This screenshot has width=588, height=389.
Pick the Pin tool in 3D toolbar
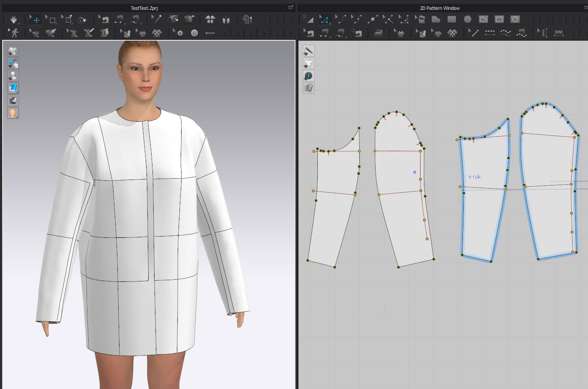[157, 19]
